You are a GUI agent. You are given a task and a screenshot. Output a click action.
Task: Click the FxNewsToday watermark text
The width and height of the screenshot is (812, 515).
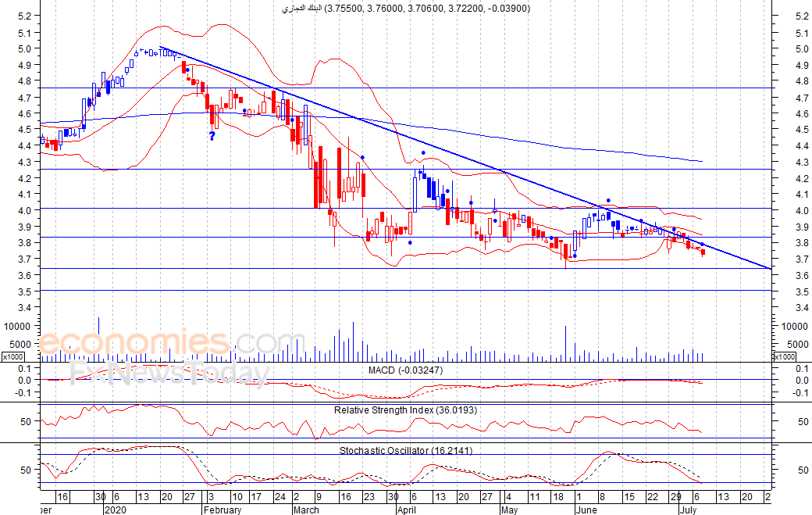170,373
